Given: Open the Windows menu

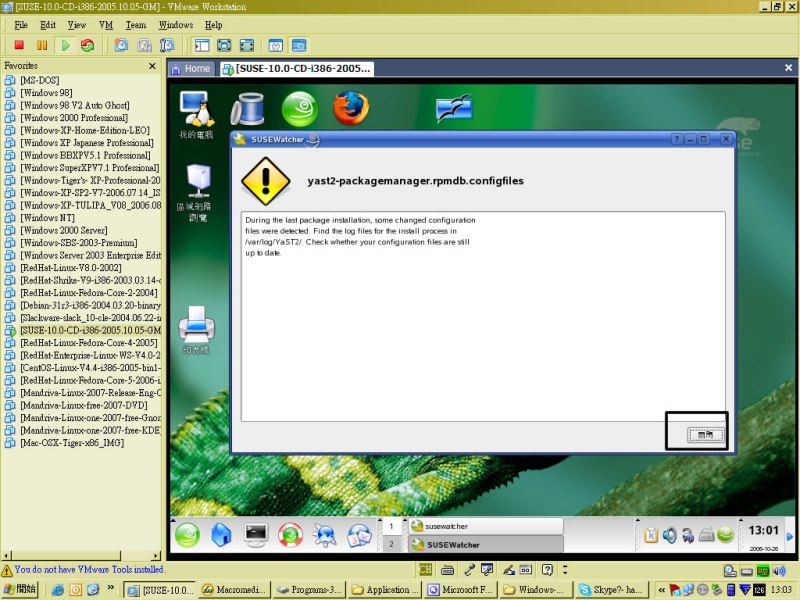Looking at the screenshot, I should coord(176,25).
